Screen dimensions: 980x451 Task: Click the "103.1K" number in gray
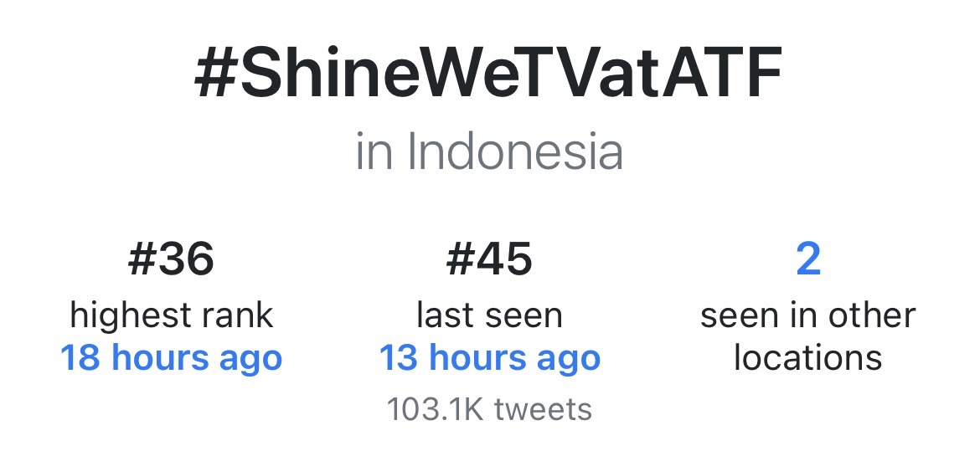pos(436,410)
